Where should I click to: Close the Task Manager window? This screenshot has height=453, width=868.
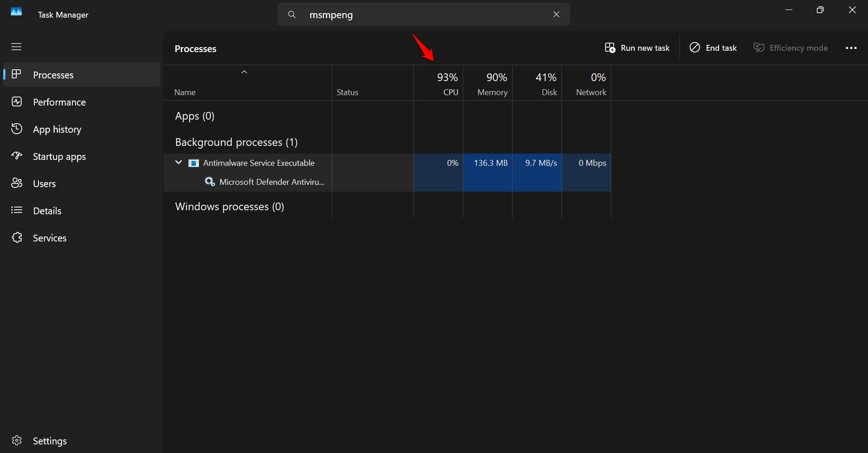tap(852, 10)
